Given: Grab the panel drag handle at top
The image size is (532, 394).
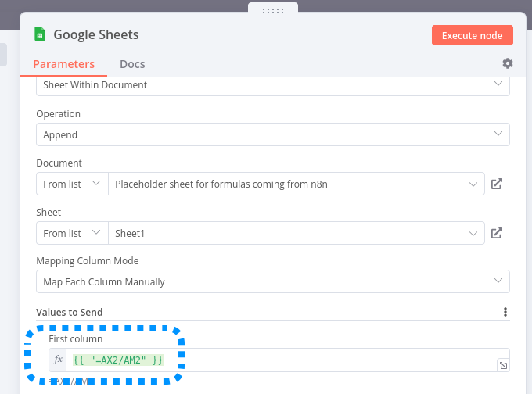Looking at the screenshot, I should tap(273, 10).
